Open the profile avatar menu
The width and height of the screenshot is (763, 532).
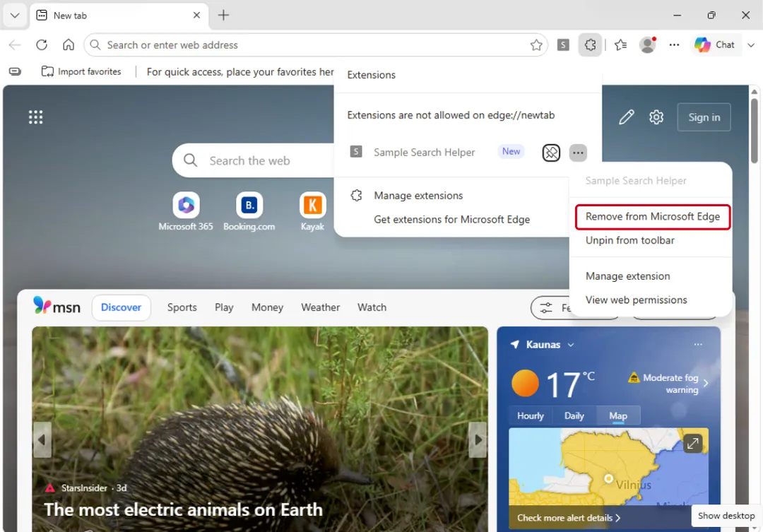pos(648,45)
